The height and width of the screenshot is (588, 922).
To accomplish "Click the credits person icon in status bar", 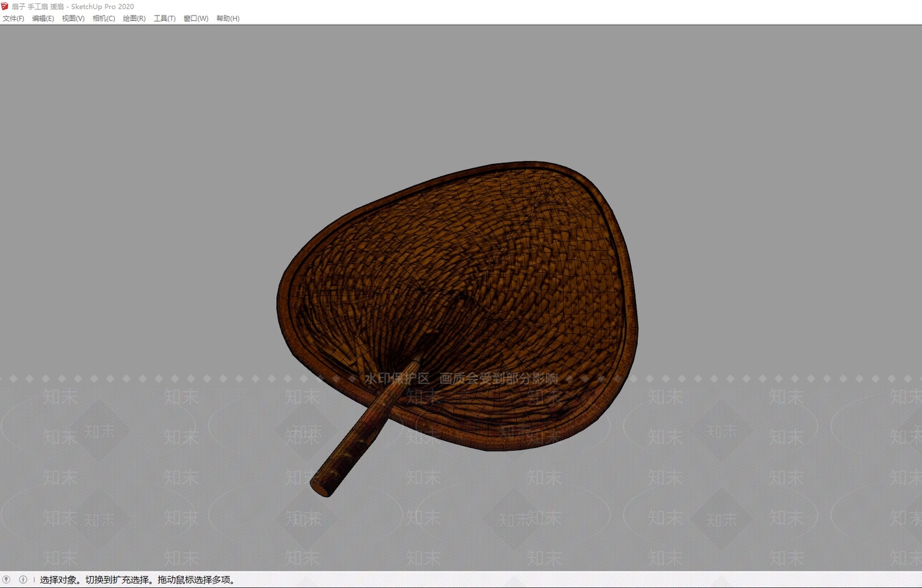I will coord(23,579).
